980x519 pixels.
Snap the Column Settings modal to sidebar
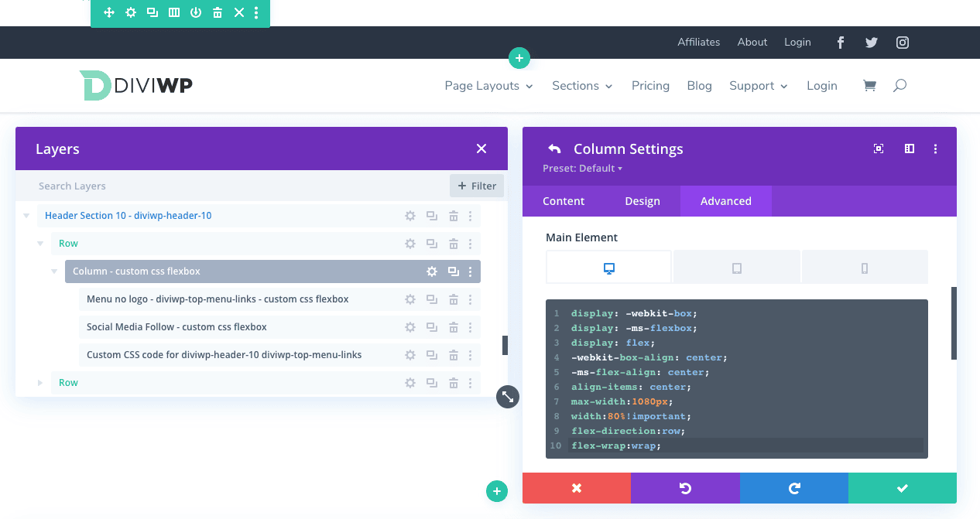910,149
